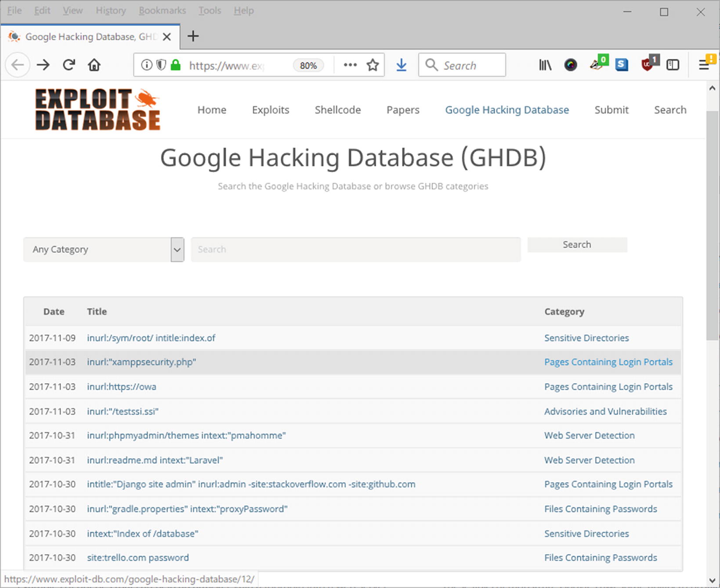Toggle the sidebar view icon
This screenshot has height=588, width=720.
click(673, 65)
